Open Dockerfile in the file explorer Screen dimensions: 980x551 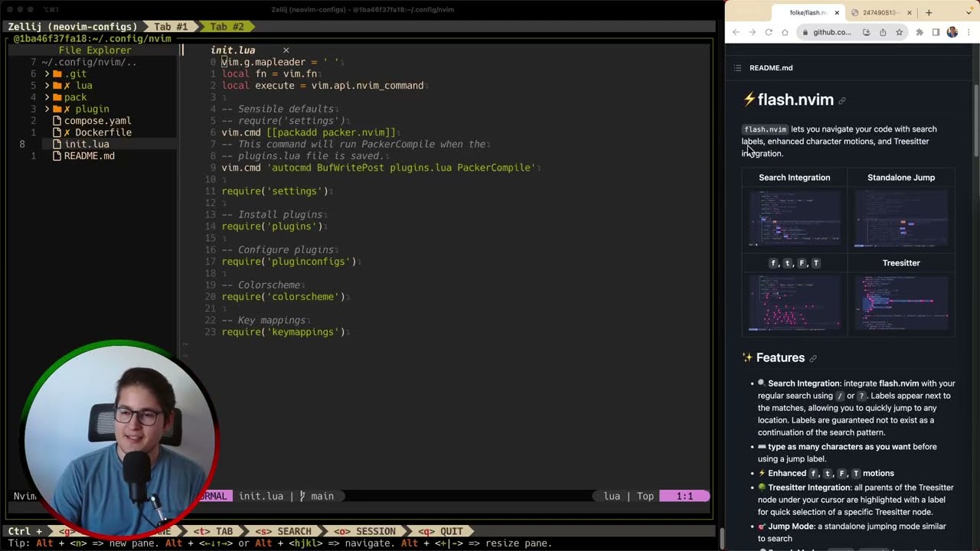click(x=103, y=132)
